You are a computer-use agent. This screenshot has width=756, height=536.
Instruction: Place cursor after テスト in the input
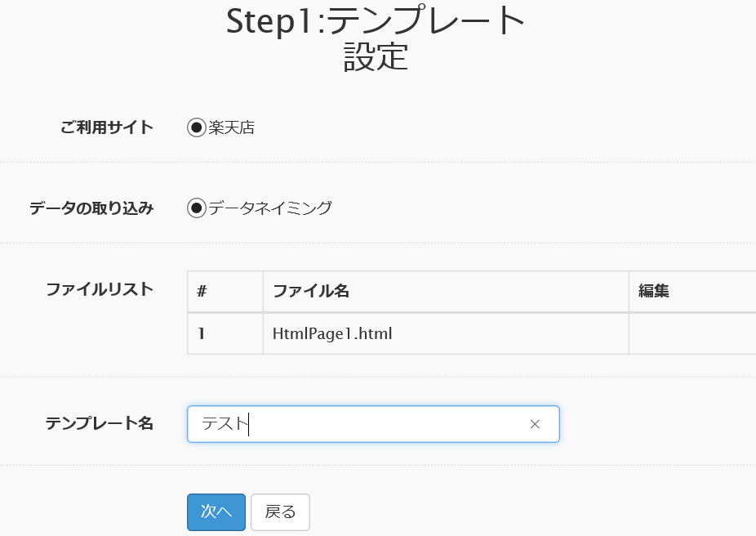pos(249,424)
